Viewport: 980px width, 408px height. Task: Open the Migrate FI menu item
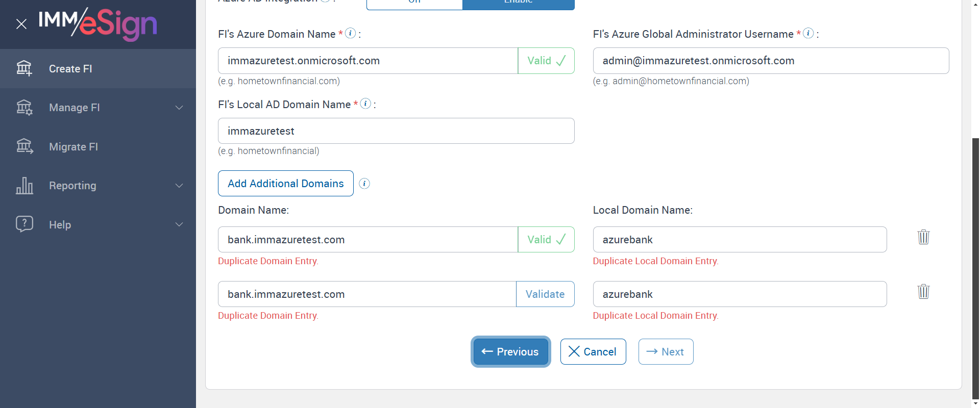(73, 147)
